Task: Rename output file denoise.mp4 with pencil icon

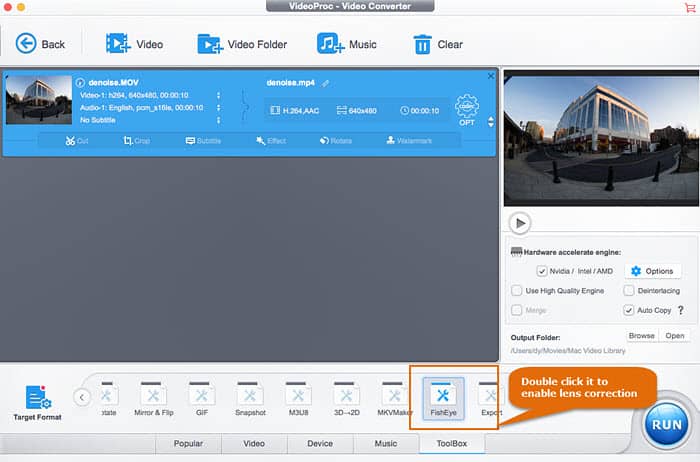Action: 325,83
